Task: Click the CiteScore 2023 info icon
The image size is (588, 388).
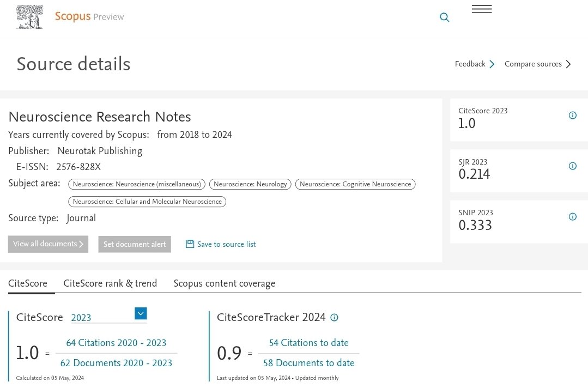Action: (x=572, y=115)
